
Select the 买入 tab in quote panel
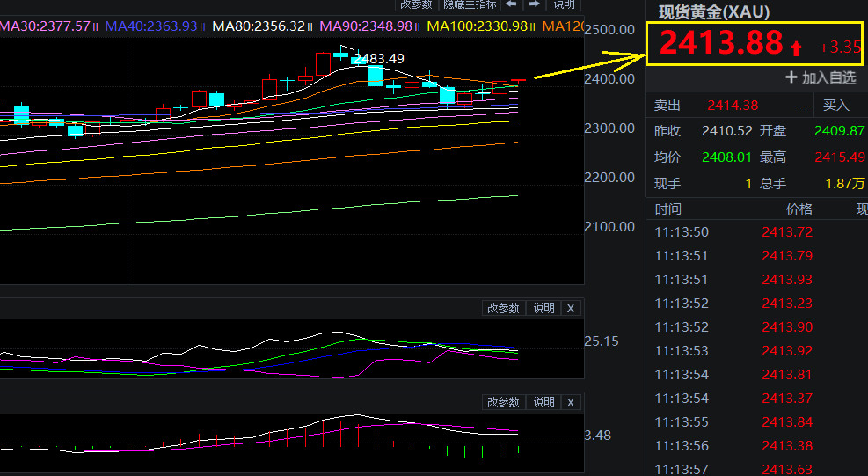[x=835, y=106]
